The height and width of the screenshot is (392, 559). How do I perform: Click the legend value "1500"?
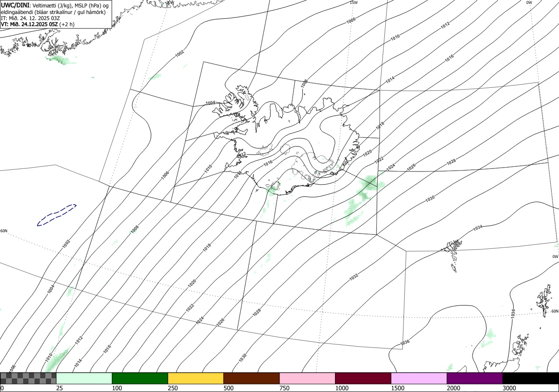click(x=397, y=388)
